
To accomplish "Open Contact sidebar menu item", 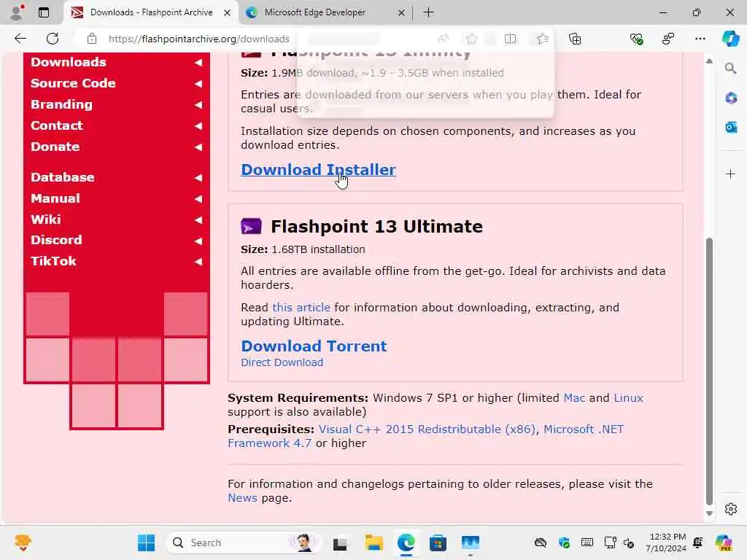I will (x=116, y=125).
